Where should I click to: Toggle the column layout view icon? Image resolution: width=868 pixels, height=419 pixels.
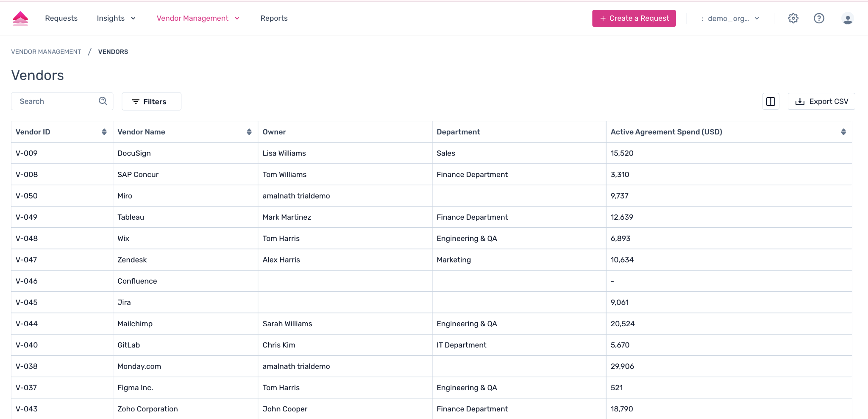click(x=771, y=101)
